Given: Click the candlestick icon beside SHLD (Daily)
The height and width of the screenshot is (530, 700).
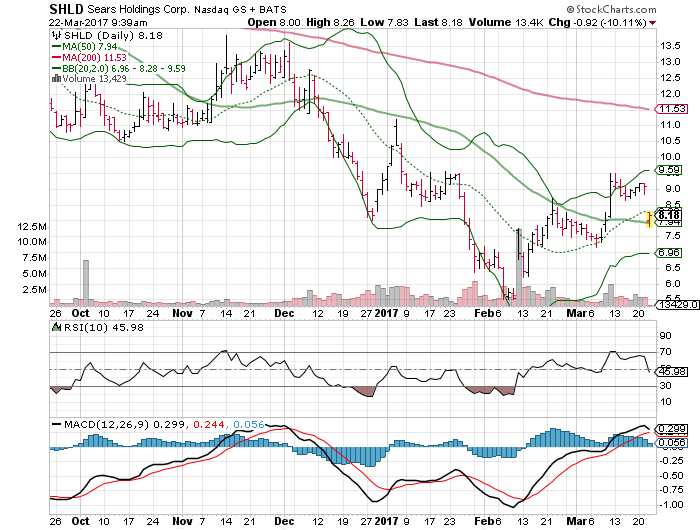Looking at the screenshot, I should click(56, 35).
